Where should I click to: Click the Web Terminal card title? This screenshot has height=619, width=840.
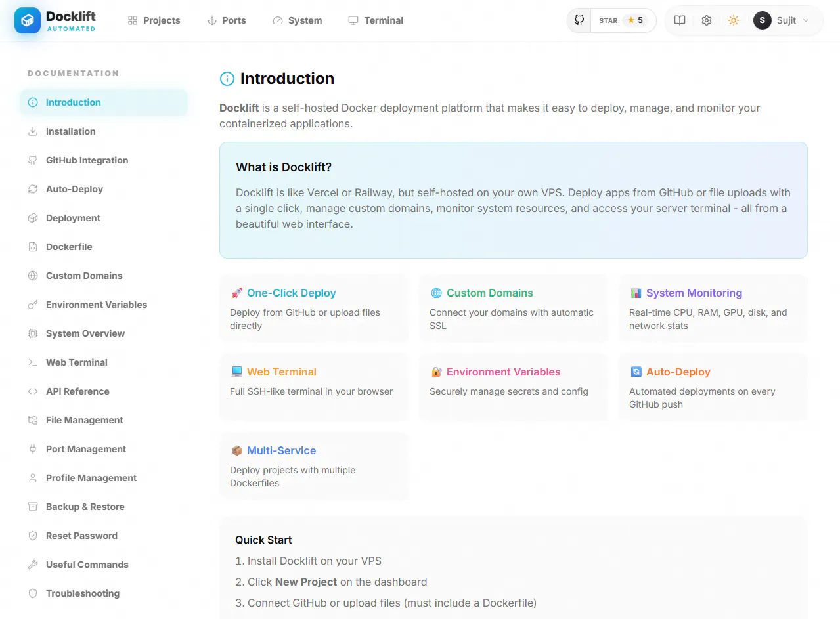point(282,372)
